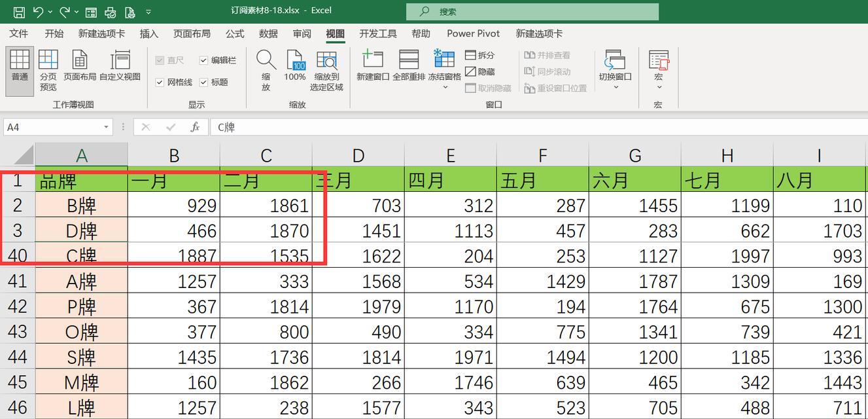
Task: Switch to the 数据 Data tab
Action: [x=268, y=33]
